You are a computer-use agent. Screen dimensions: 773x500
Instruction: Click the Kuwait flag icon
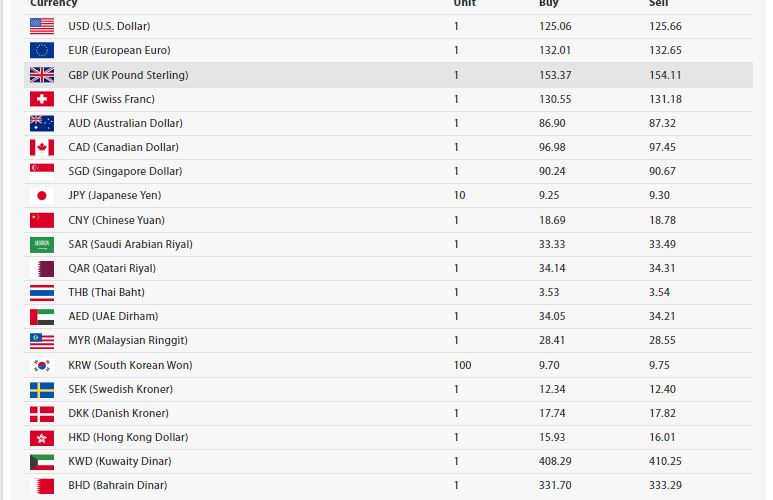pos(41,462)
